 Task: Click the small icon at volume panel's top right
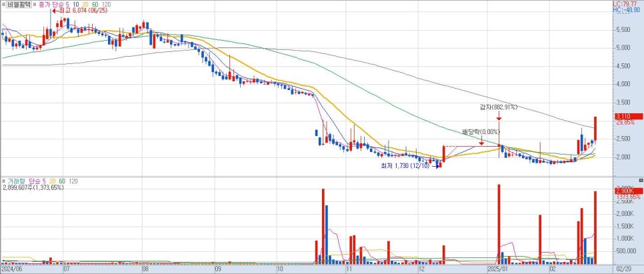(641, 181)
